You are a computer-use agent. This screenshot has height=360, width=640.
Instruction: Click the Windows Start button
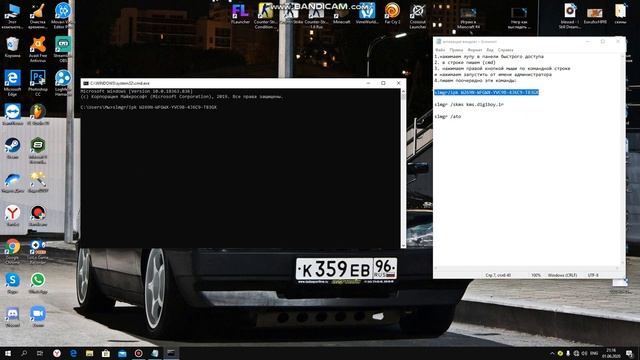pos(8,353)
